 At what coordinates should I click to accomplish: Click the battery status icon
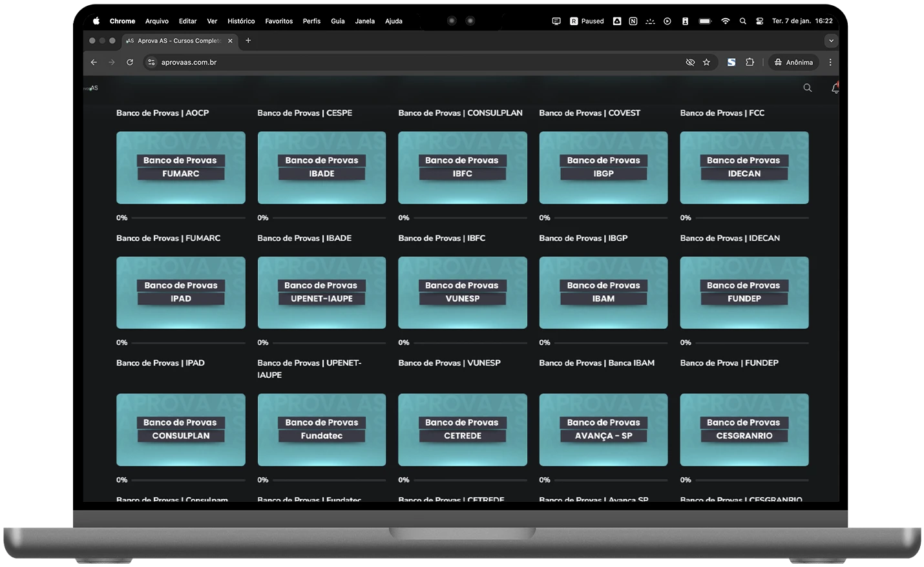(x=706, y=21)
